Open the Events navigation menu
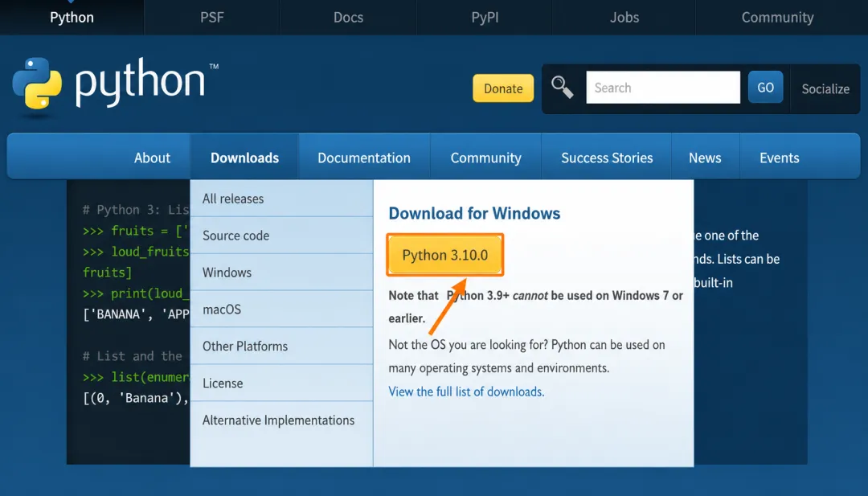Image resolution: width=868 pixels, height=496 pixels. coord(780,158)
